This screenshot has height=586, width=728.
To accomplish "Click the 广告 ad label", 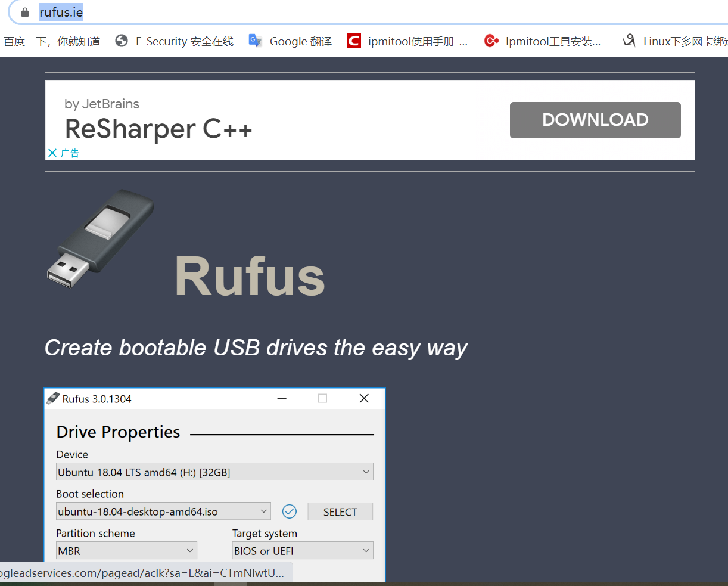I will click(x=70, y=153).
